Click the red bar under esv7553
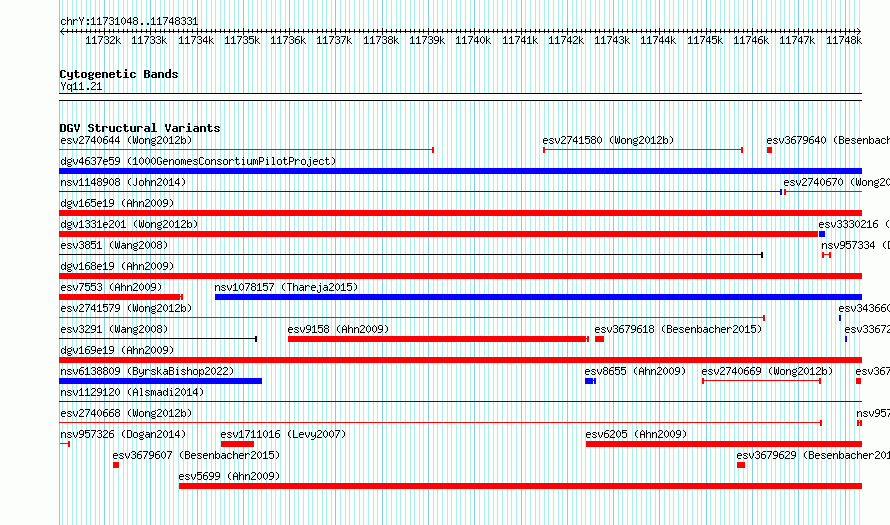Viewport: 890px width, 525px height. pyautogui.click(x=121, y=297)
